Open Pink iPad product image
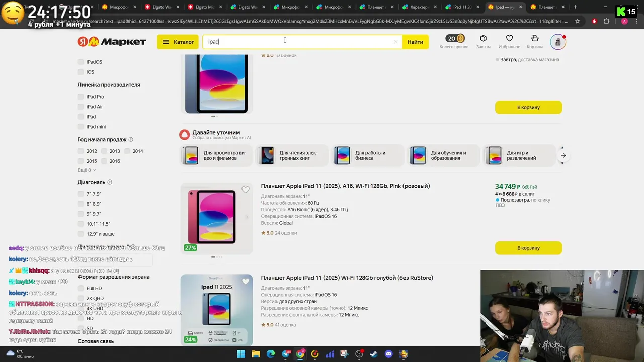Screen dimensions: 644x362 point(216,218)
